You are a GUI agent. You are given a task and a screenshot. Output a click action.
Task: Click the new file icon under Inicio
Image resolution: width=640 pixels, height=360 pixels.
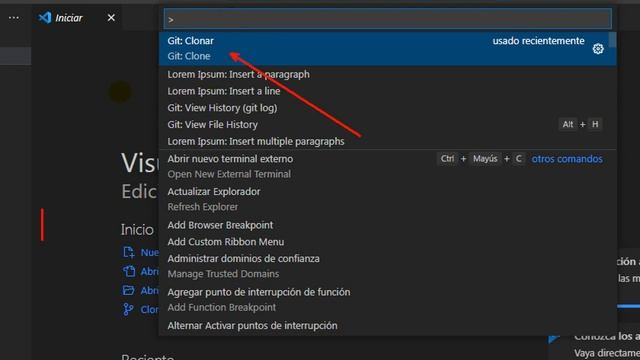point(129,252)
